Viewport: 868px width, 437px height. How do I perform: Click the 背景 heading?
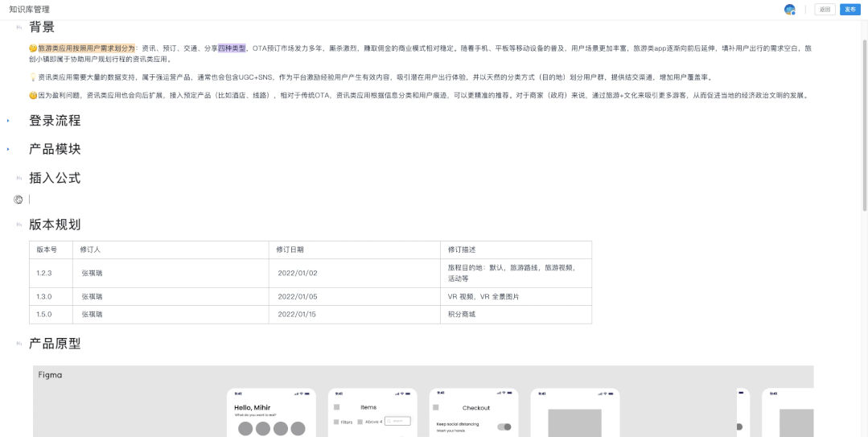click(x=42, y=27)
